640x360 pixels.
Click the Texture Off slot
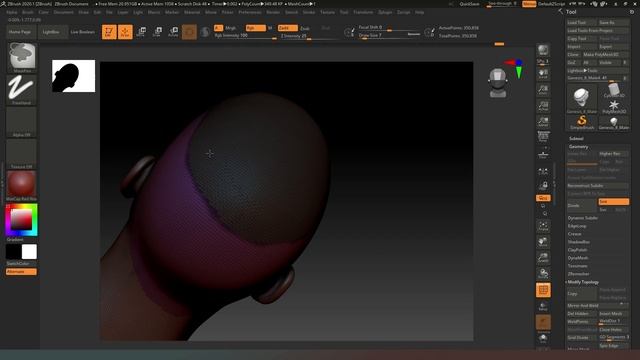coord(21,154)
